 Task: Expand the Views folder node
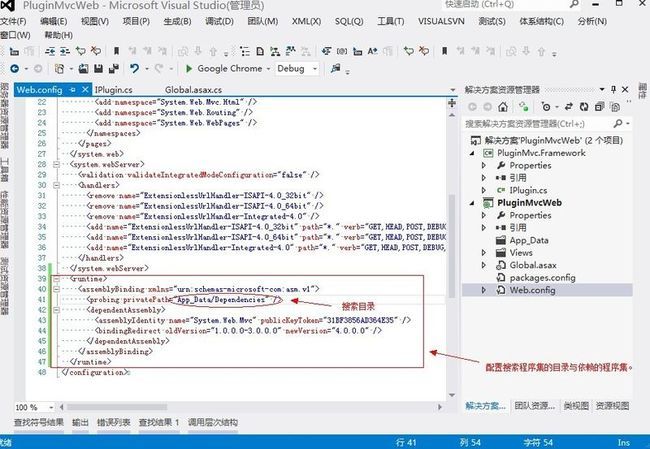tap(483, 252)
